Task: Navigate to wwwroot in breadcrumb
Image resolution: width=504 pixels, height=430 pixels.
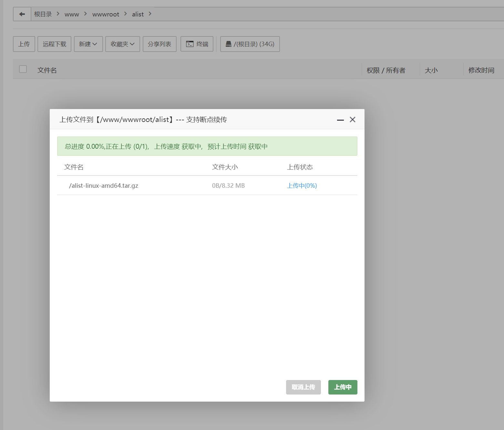Action: tap(106, 14)
